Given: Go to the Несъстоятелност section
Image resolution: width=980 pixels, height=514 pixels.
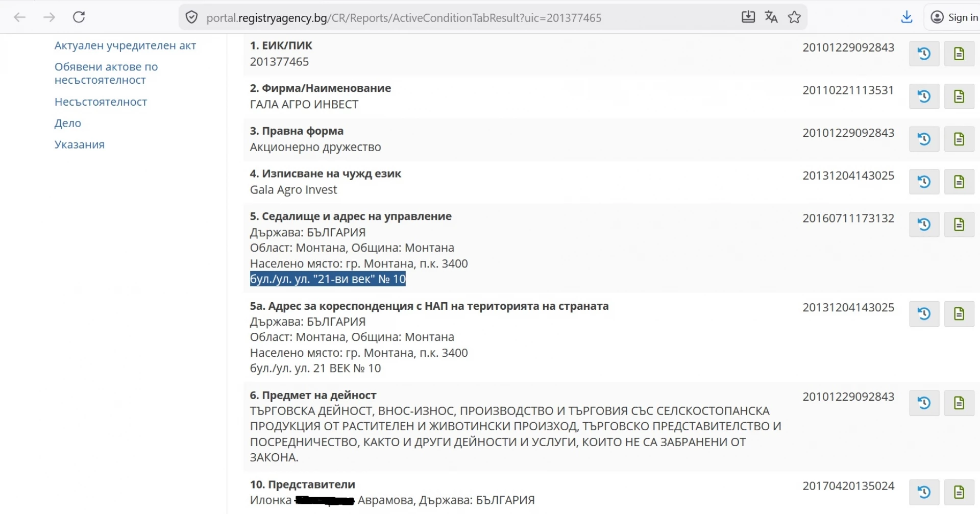Looking at the screenshot, I should coord(101,102).
